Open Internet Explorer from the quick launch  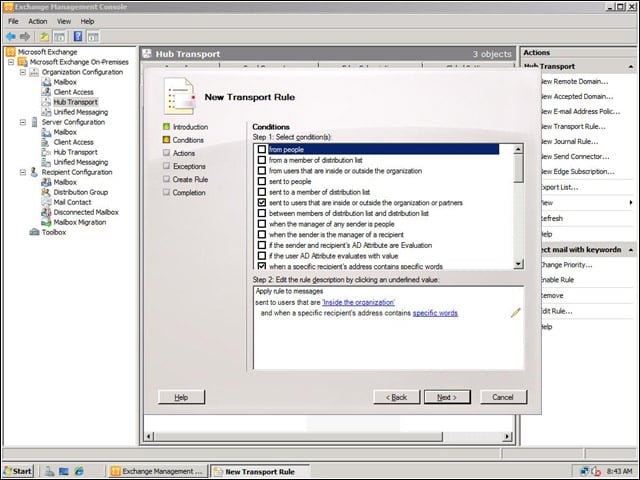pos(78,471)
